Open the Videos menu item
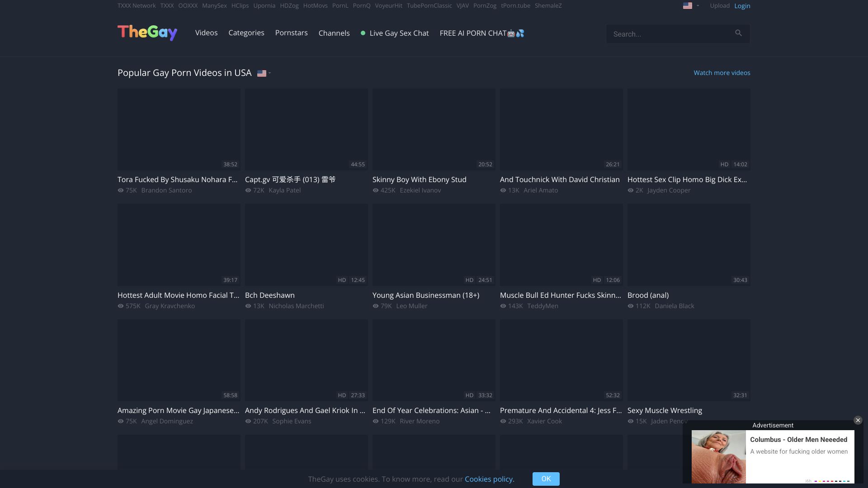868x488 pixels. coord(206,33)
